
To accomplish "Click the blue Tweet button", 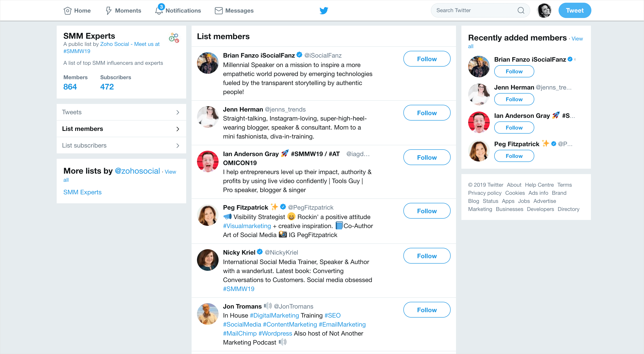I will tap(575, 11).
